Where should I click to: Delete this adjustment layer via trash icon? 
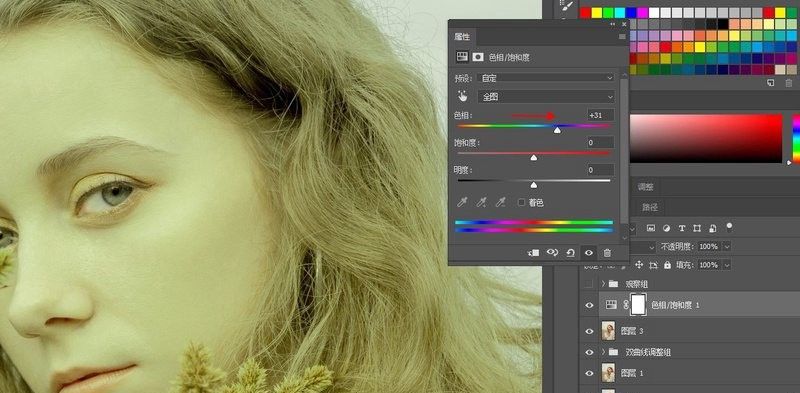(x=607, y=253)
